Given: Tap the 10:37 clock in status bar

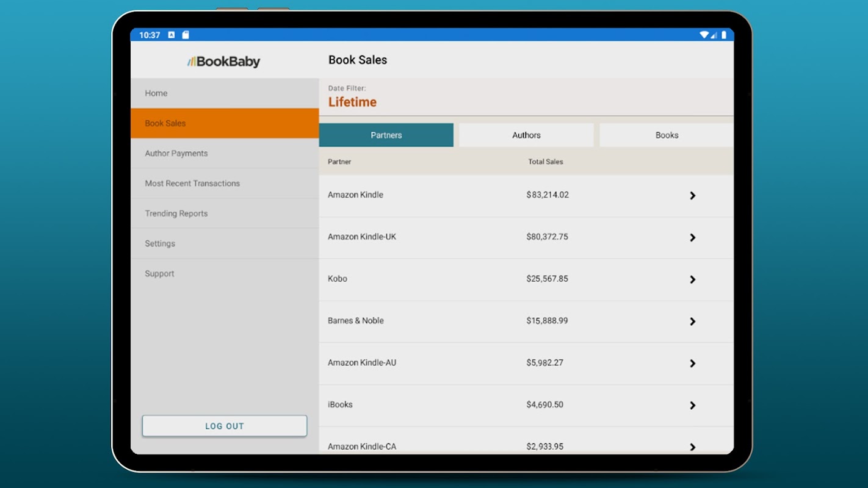Looking at the screenshot, I should (150, 35).
